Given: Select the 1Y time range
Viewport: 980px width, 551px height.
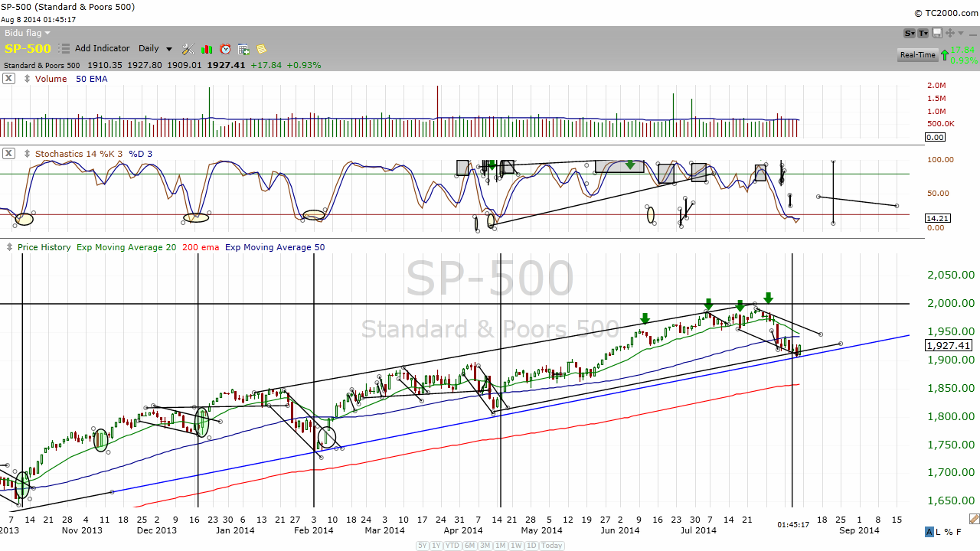Looking at the screenshot, I should pyautogui.click(x=436, y=546).
